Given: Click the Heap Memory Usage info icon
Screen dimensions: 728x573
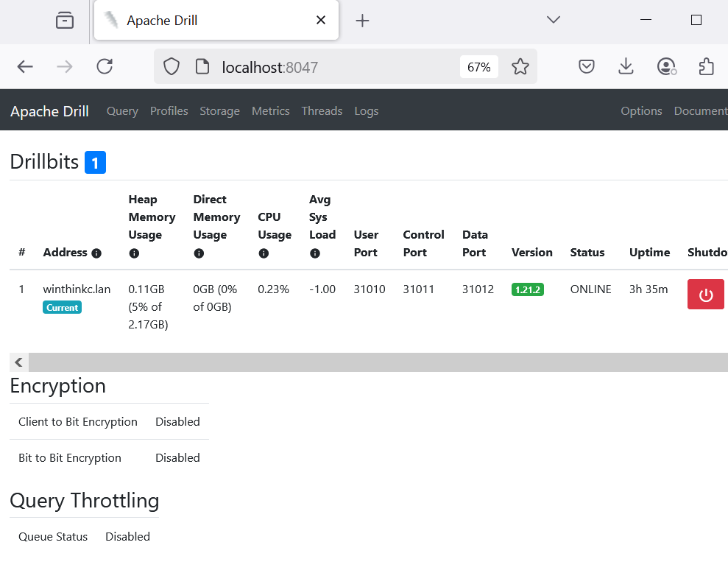Looking at the screenshot, I should coord(134,253).
